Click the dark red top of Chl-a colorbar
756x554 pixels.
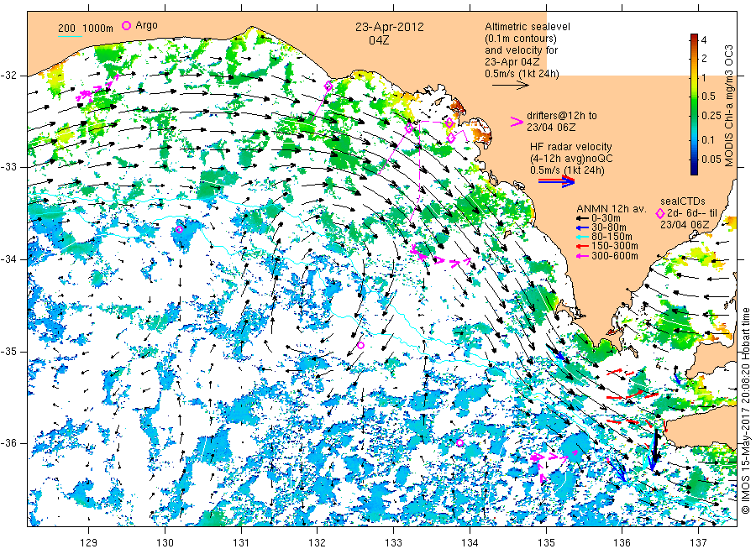(x=694, y=37)
